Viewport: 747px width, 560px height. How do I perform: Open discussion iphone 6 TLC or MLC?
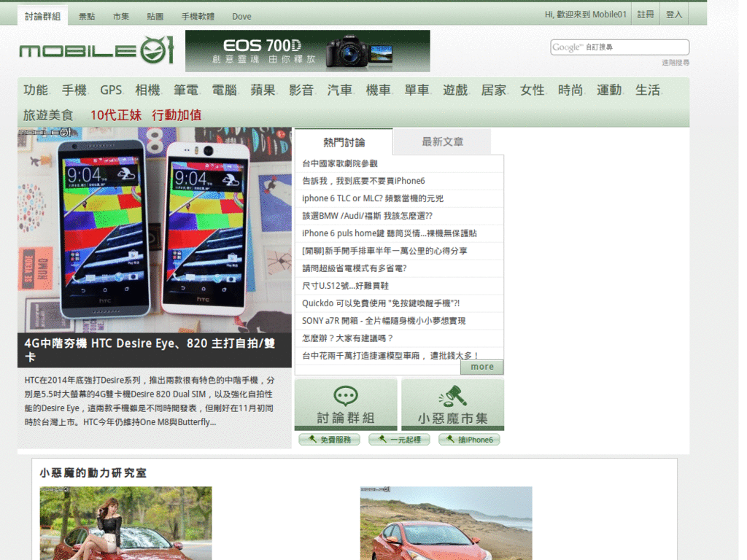(x=373, y=198)
